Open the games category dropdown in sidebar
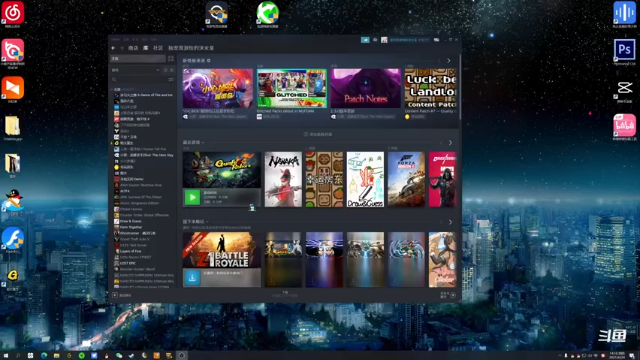 pos(136,70)
